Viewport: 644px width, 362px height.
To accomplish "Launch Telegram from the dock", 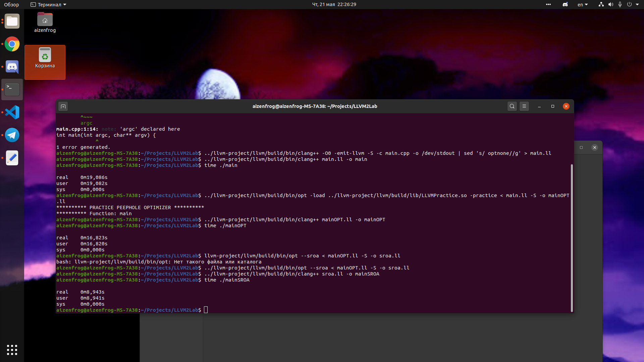I will pyautogui.click(x=12, y=135).
